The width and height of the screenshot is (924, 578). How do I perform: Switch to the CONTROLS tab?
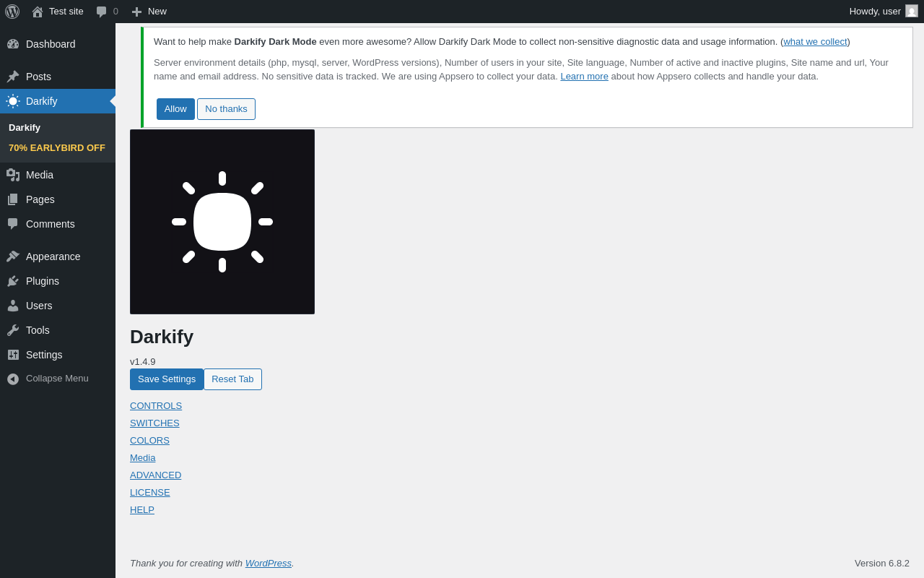[156, 406]
